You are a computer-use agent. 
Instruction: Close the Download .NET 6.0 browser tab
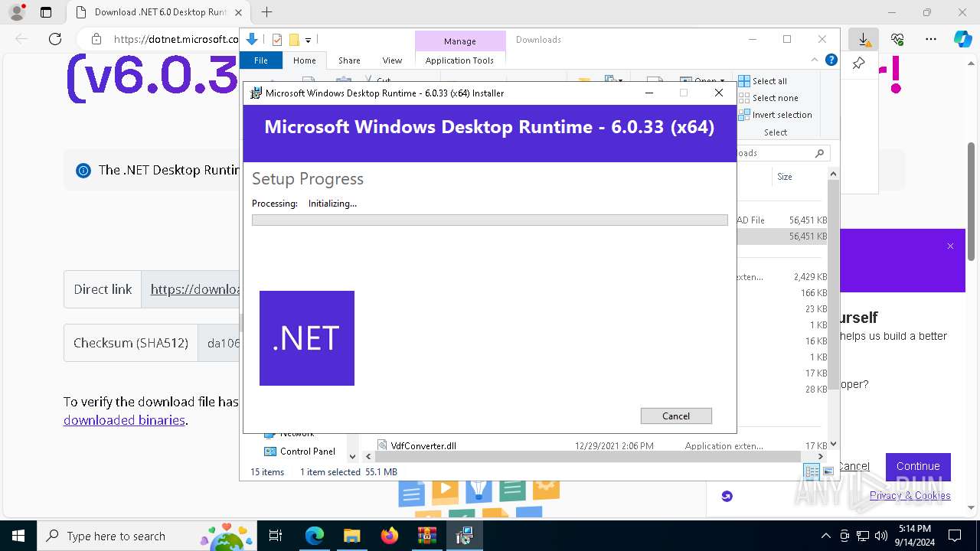[x=238, y=12]
